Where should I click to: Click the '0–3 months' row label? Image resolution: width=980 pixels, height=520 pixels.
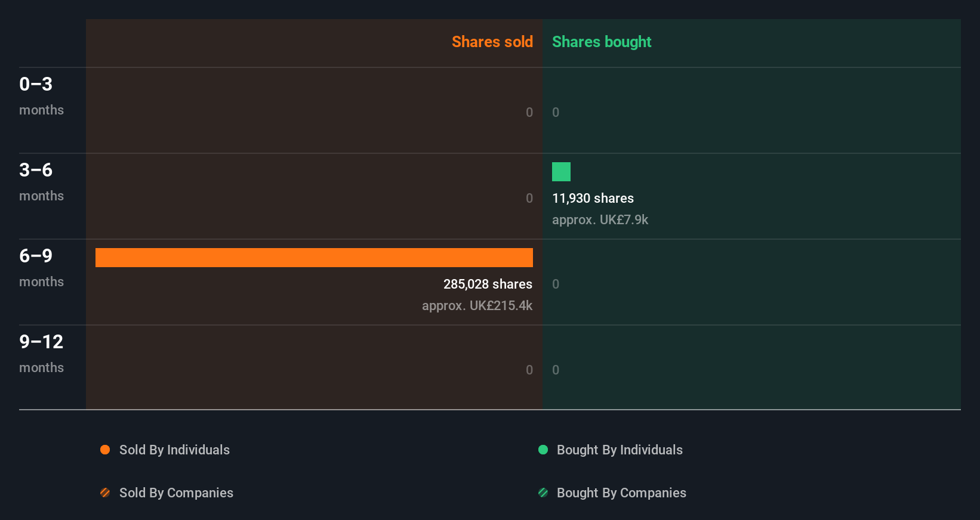click(x=41, y=96)
